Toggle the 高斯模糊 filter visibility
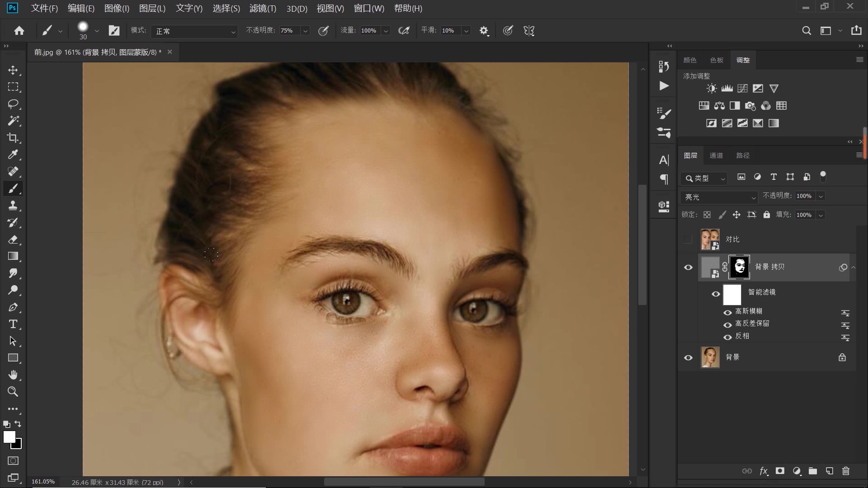This screenshot has height=488, width=868. 727,312
